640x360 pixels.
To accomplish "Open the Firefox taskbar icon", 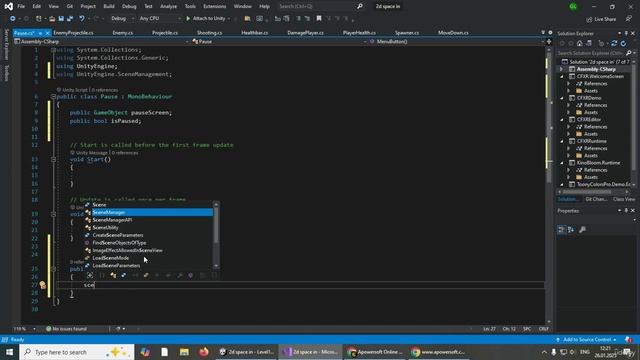I will point(204,352).
